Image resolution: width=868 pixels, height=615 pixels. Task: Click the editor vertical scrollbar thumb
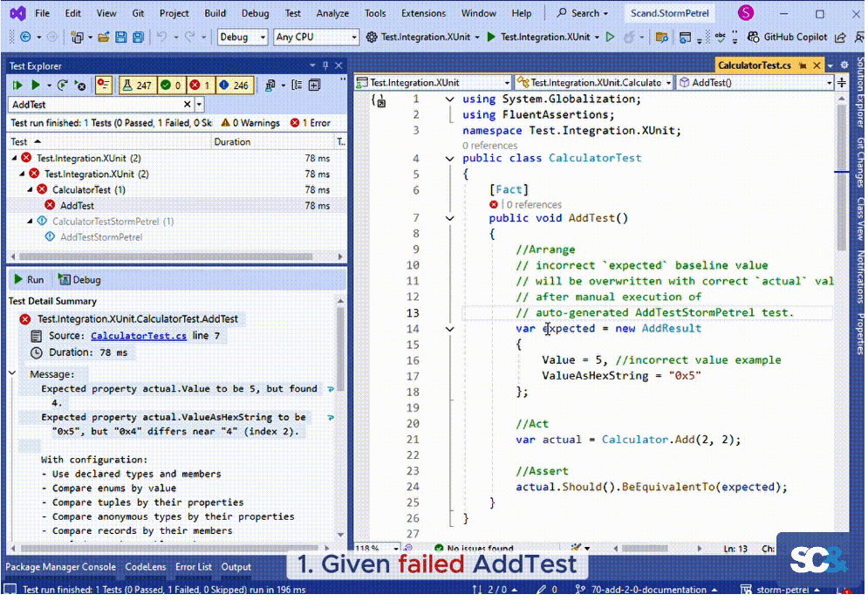pos(842,178)
